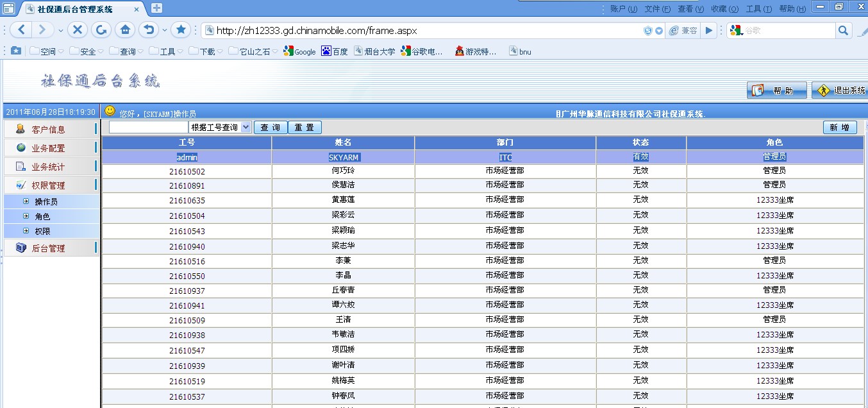Expand the 下载 bookmark folder
The height and width of the screenshot is (408, 868).
(206, 51)
